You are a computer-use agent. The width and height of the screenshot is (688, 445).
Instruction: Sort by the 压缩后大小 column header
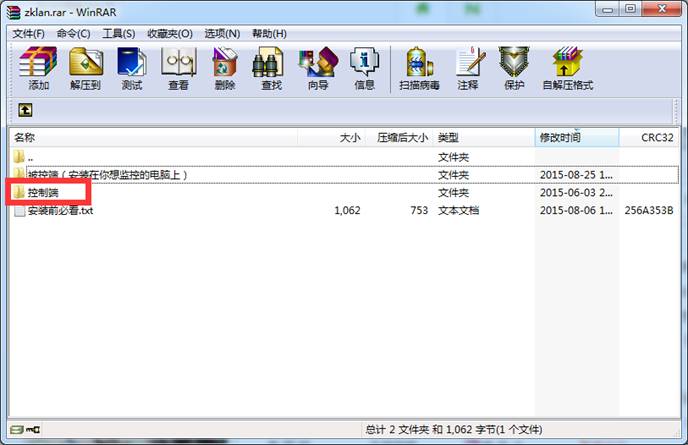pyautogui.click(x=399, y=138)
